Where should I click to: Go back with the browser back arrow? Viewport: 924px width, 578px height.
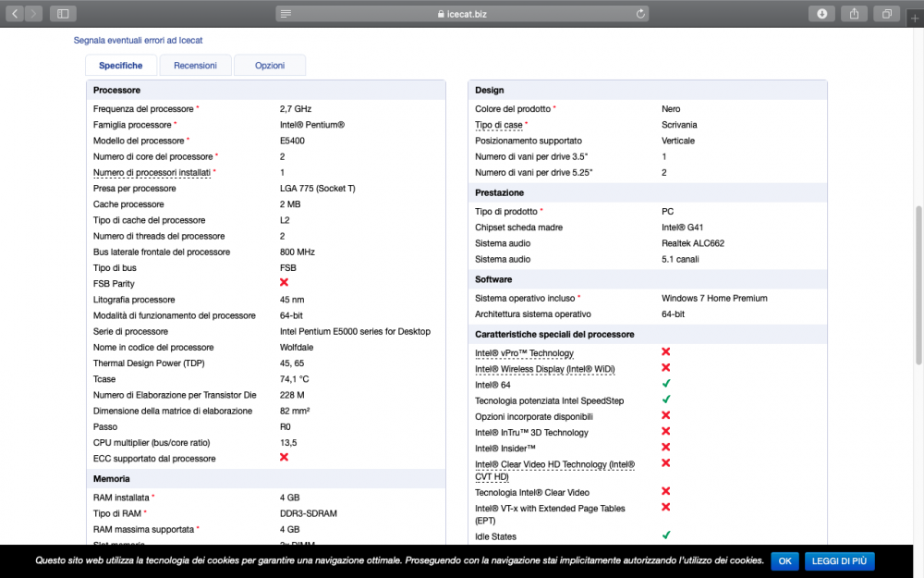(x=15, y=14)
